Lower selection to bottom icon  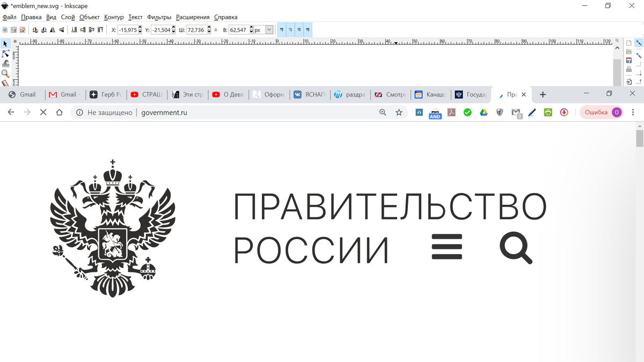click(75, 30)
